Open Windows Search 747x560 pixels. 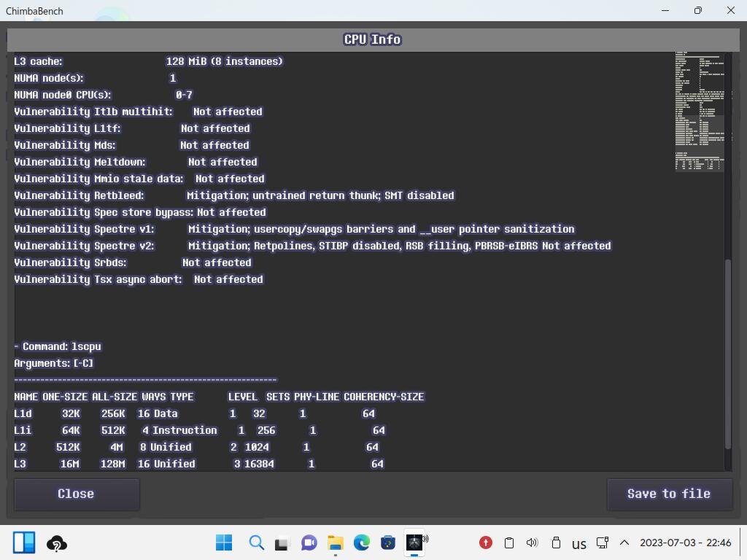(x=255, y=542)
